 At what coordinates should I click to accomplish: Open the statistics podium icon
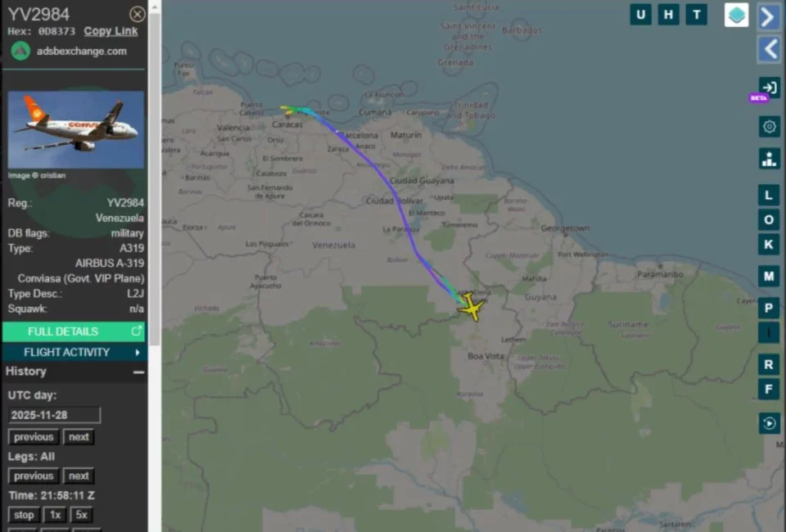(x=769, y=160)
